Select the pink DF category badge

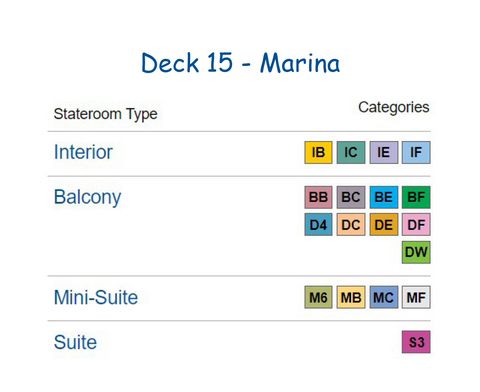click(x=416, y=225)
